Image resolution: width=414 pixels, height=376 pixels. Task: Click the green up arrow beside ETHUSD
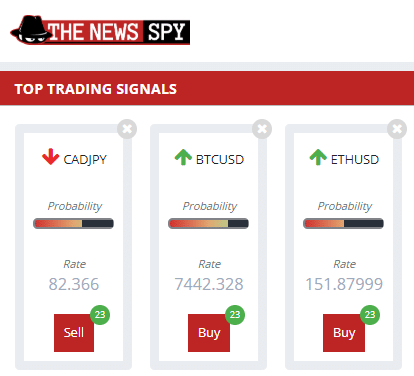pos(318,157)
